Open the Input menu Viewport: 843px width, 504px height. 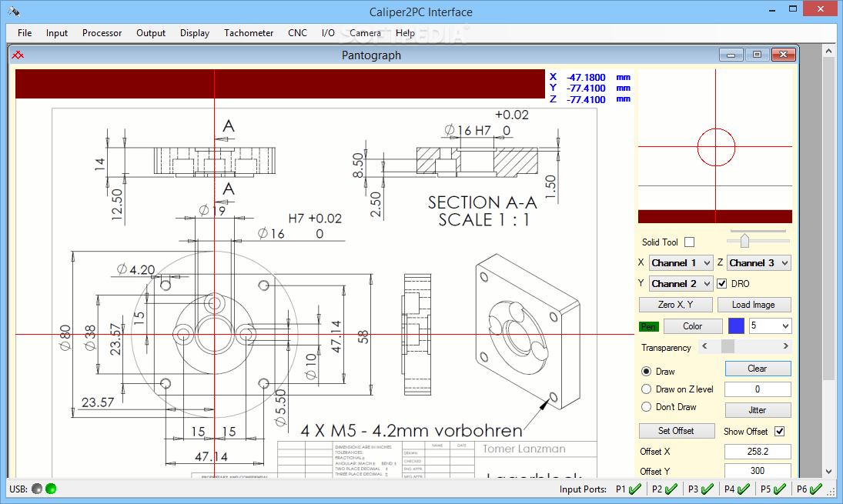[57, 33]
